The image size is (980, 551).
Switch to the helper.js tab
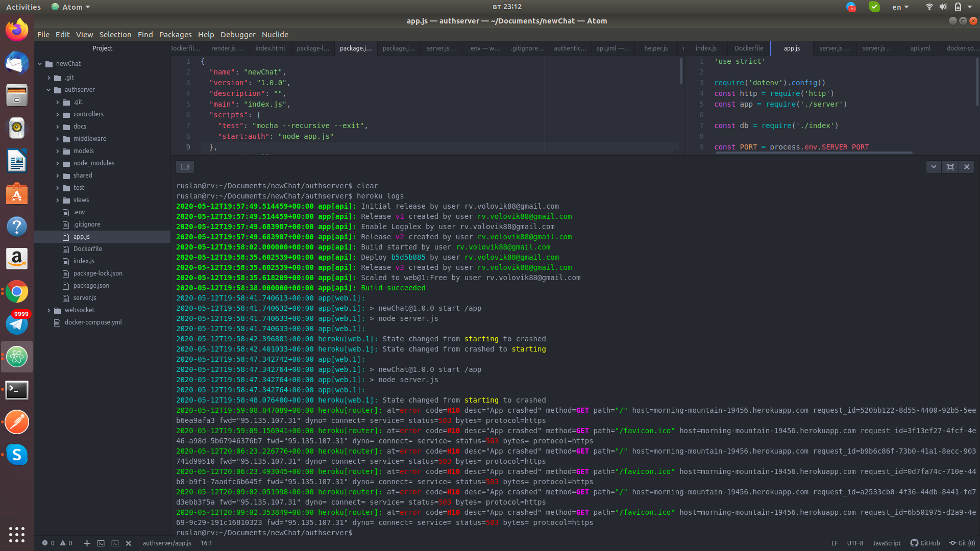point(656,48)
